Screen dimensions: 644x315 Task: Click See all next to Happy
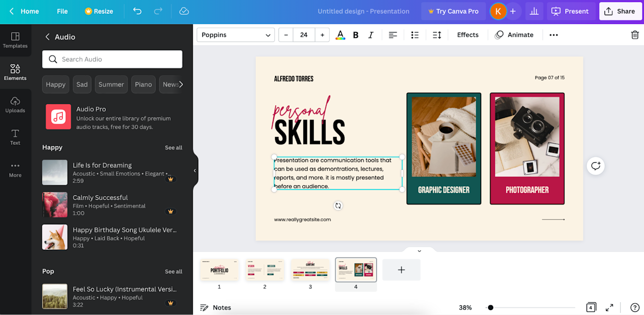coord(173,148)
